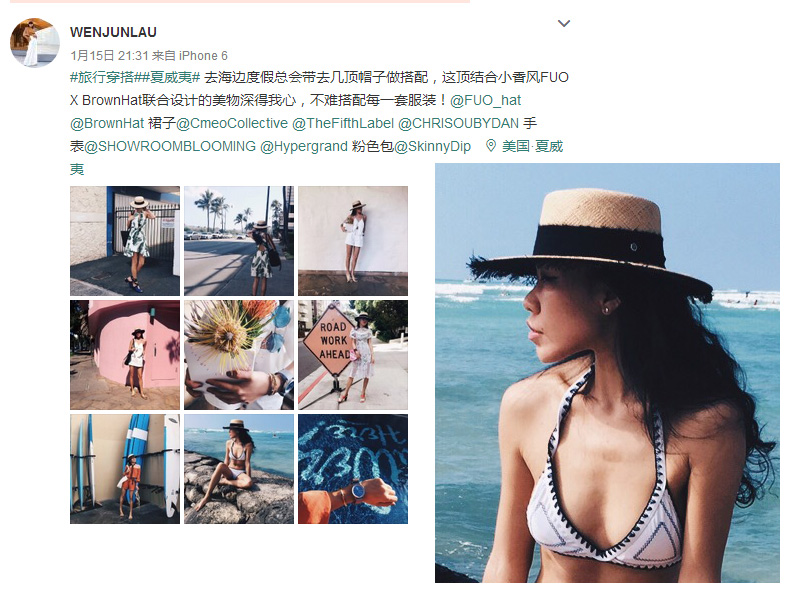
Task: Open @SHOWROOMBLOOMING mention link
Action: pyautogui.click(x=170, y=146)
